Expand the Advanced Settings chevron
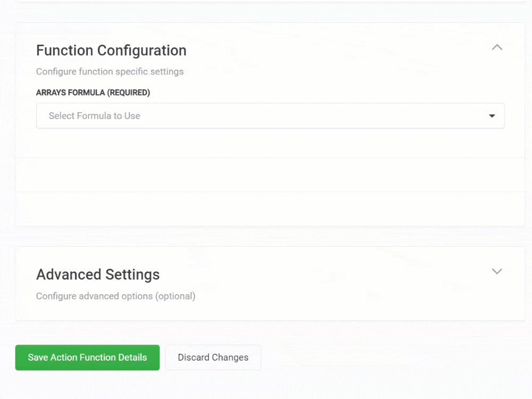Screen dimensions: 532x399 [497, 271]
